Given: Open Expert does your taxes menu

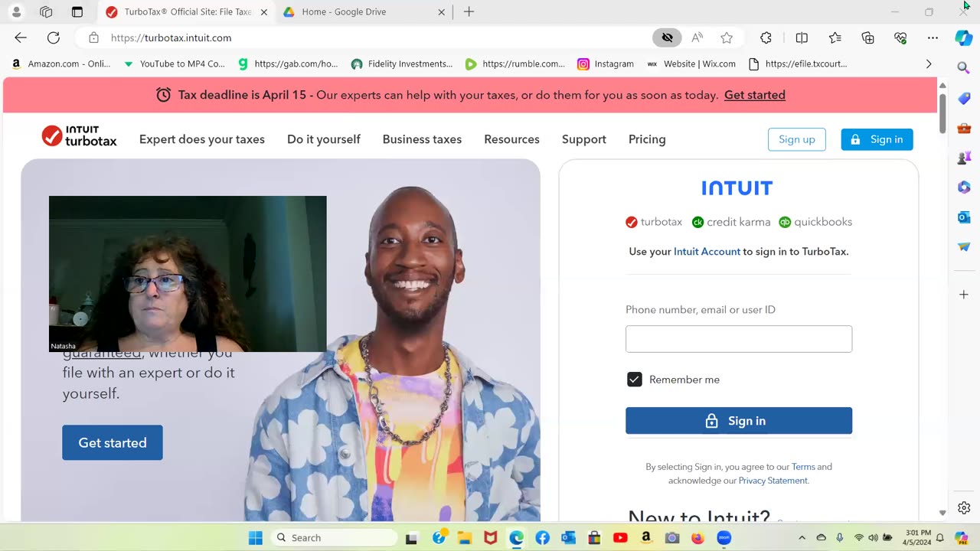Looking at the screenshot, I should pyautogui.click(x=202, y=139).
